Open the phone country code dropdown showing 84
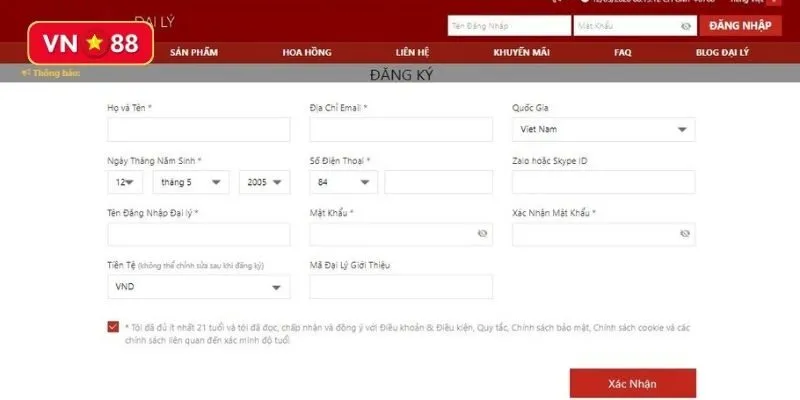Image resolution: width=800 pixels, height=400 pixels. pos(343,182)
